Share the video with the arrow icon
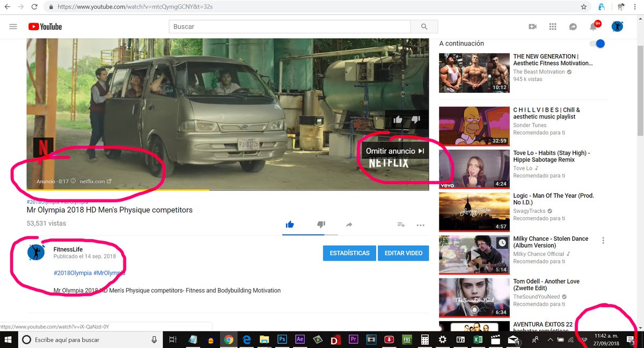 pyautogui.click(x=349, y=225)
